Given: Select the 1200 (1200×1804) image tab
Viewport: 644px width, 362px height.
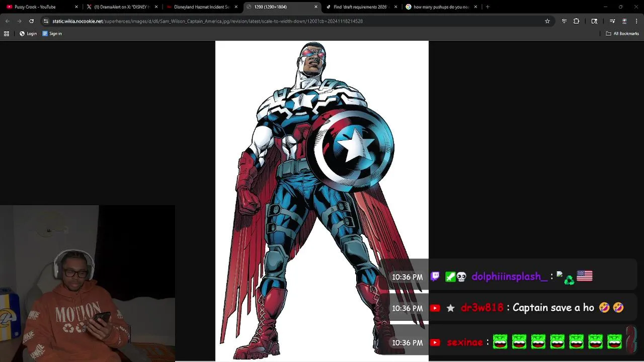Looking at the screenshot, I should pyautogui.click(x=282, y=7).
